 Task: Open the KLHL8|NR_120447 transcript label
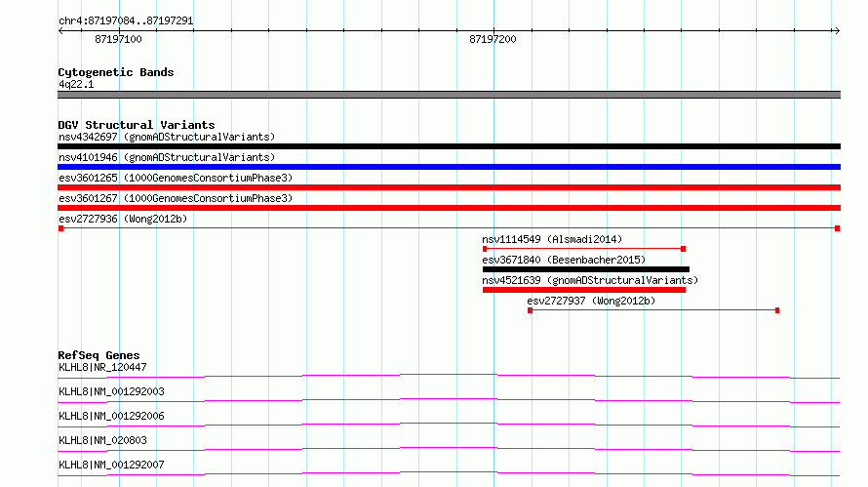[x=102, y=367]
